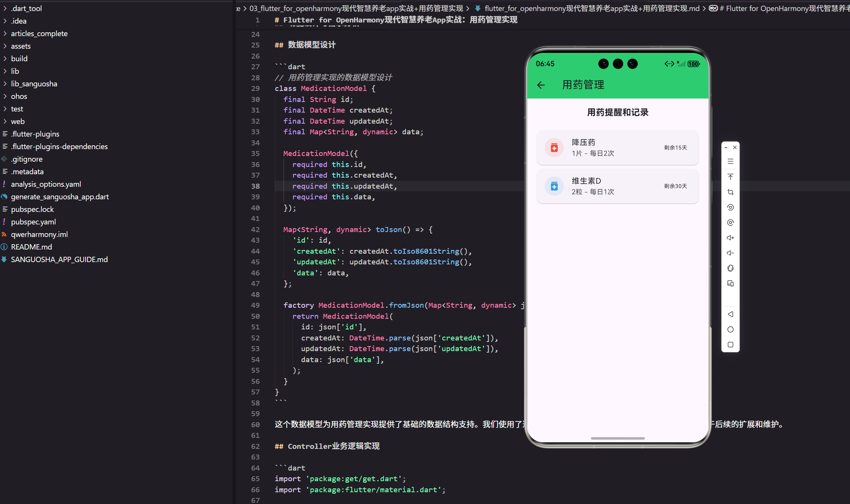Open the emulator toolbar hamburger menu
Viewport: 850px width, 504px height.
point(730,161)
